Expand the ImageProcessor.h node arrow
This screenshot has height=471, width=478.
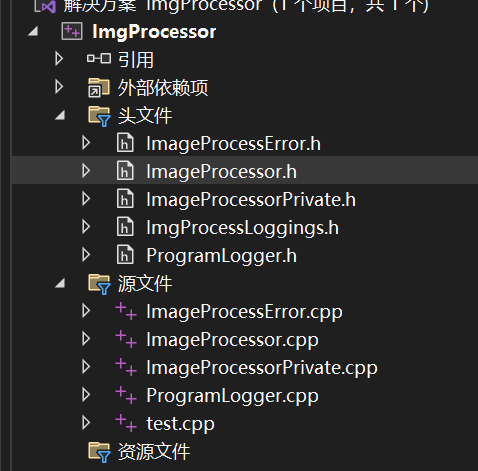click(x=86, y=171)
